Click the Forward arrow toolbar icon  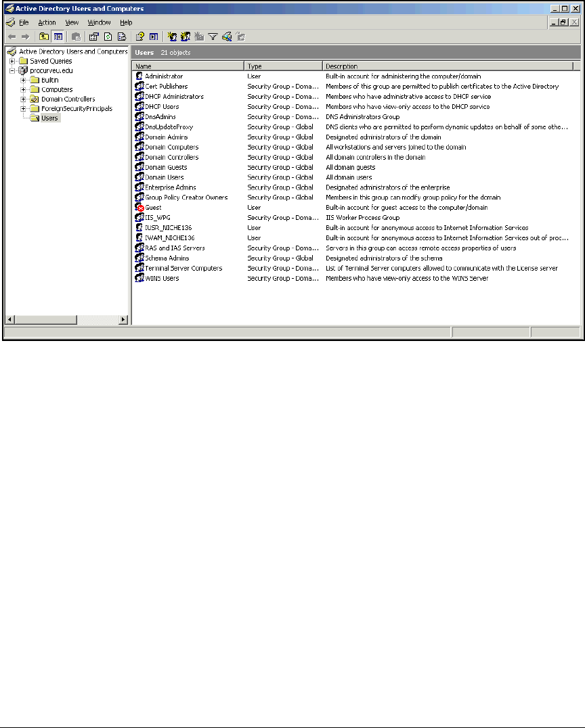point(26,37)
